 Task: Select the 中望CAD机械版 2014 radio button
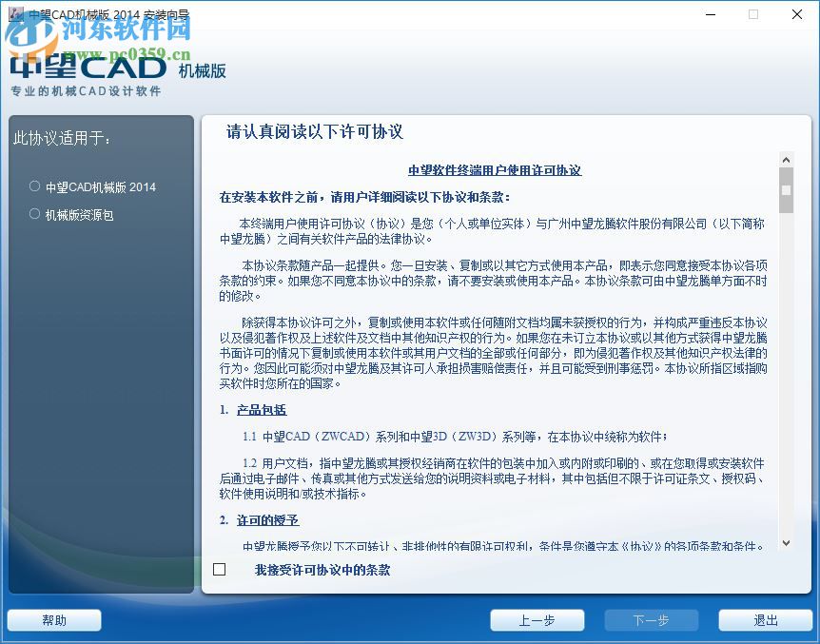(33, 186)
